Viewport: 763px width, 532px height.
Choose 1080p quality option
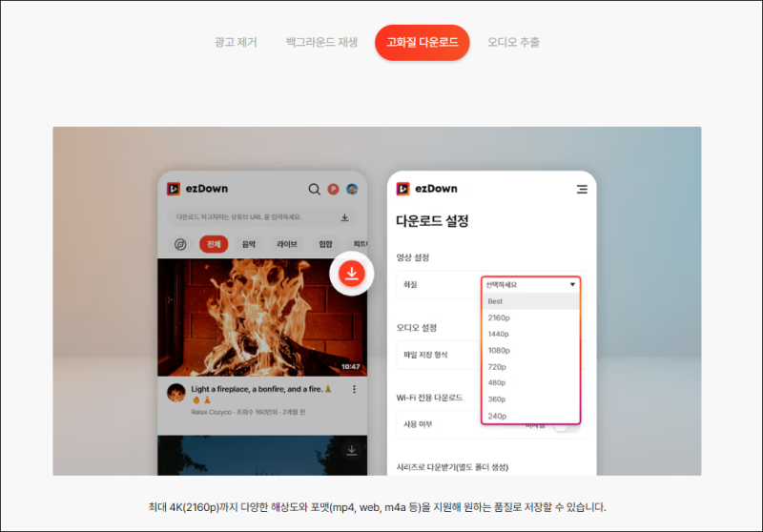tap(530, 351)
